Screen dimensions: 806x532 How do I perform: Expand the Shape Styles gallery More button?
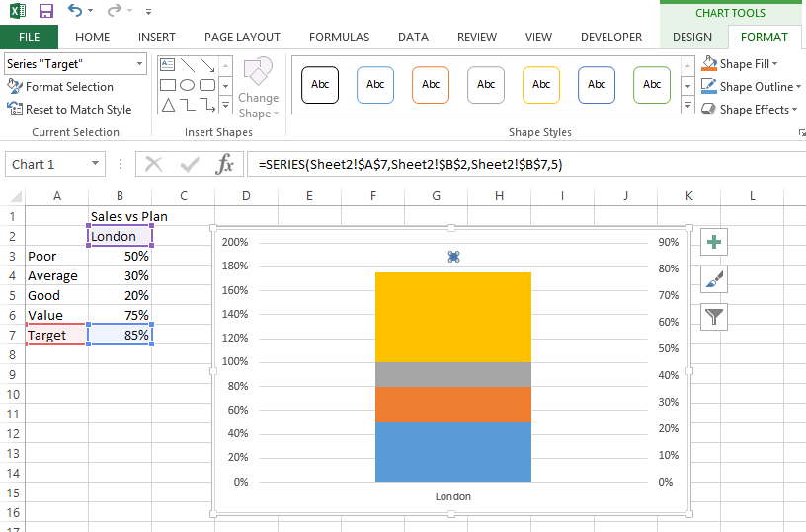pos(687,106)
